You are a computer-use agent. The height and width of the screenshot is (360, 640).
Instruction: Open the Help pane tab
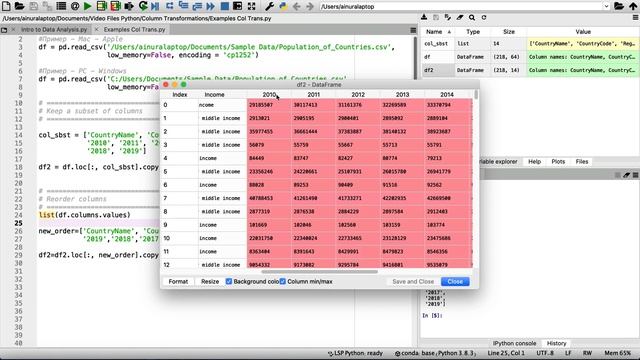534,162
